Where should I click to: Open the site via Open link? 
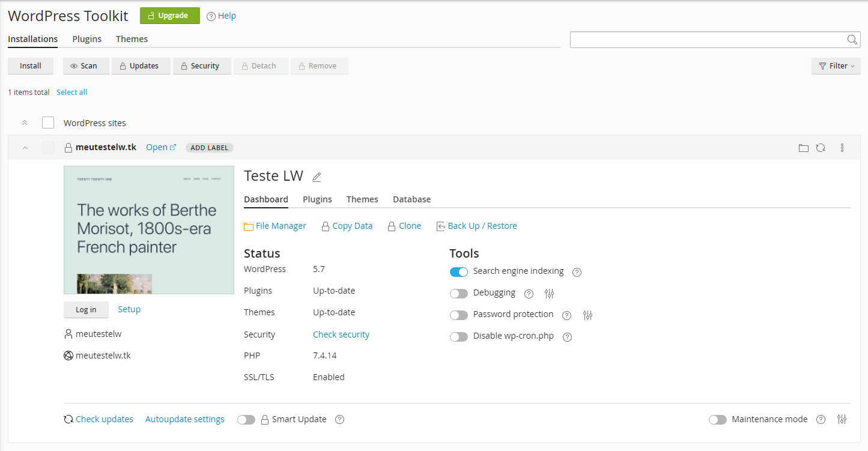click(x=162, y=148)
